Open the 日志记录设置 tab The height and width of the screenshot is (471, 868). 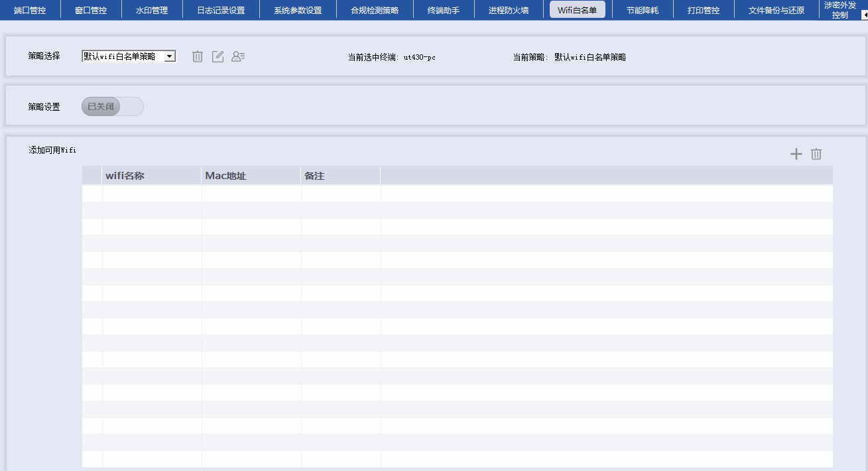[221, 10]
